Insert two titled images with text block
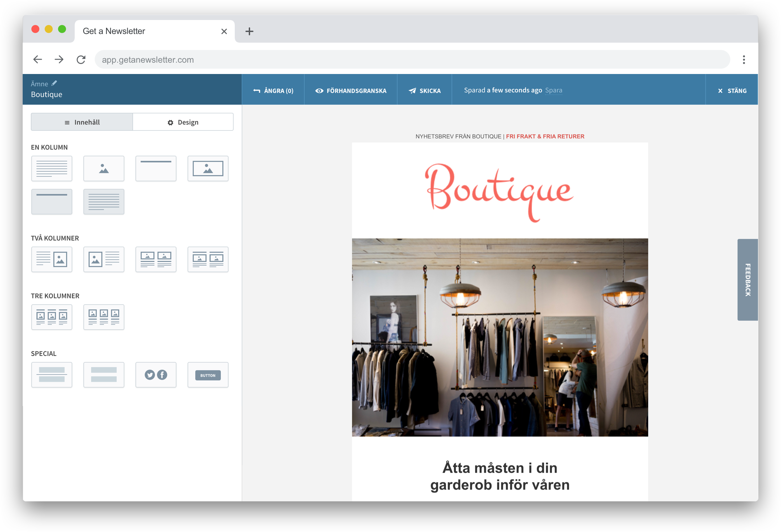 (x=208, y=259)
